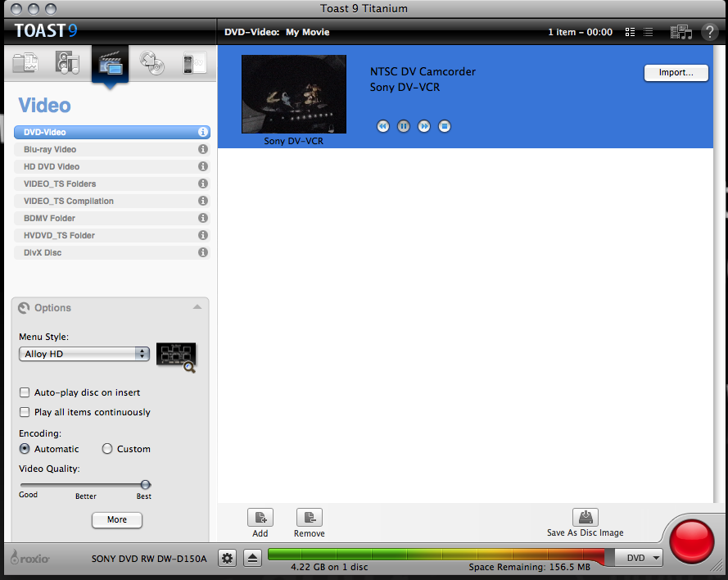Select HD DVD Video format
The height and width of the screenshot is (580, 728).
(112, 166)
